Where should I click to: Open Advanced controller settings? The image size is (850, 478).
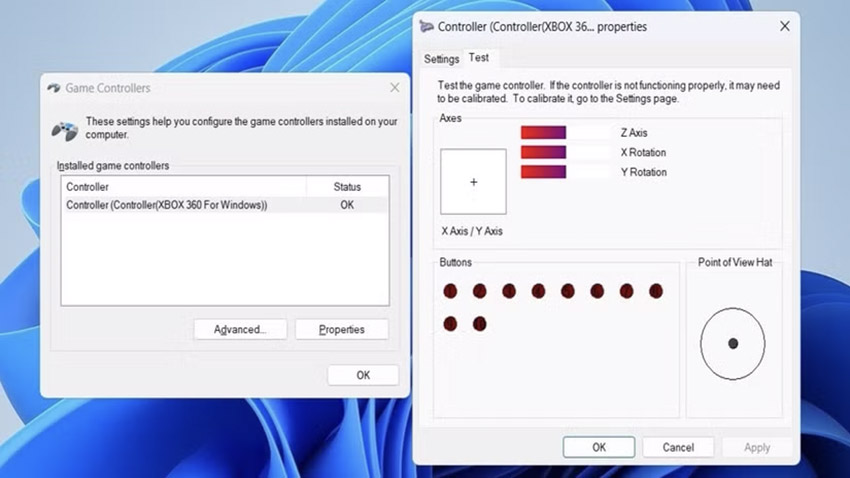[x=240, y=329]
